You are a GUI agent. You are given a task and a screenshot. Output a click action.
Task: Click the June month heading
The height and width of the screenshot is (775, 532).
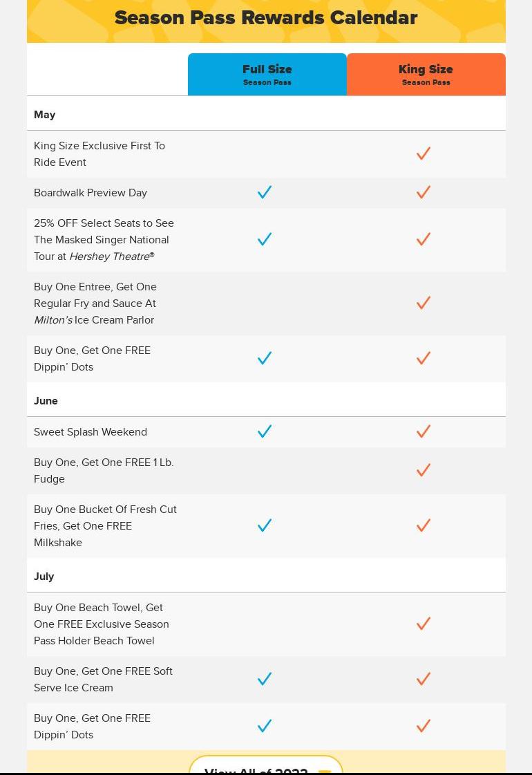point(46,401)
